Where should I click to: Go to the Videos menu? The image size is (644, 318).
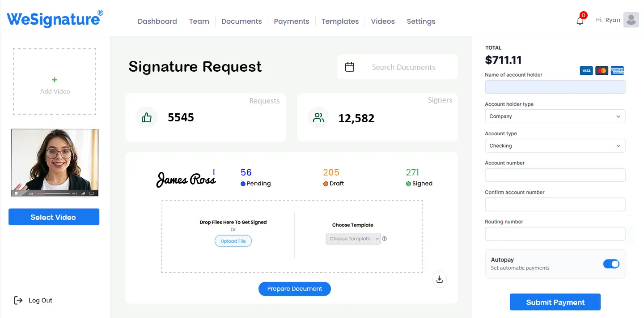tap(383, 21)
